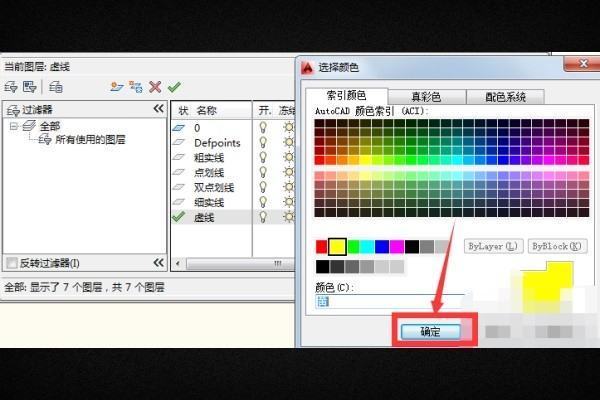600x400 pixels.
Task: Turn off the light bulb for 虚线 layer
Action: [x=264, y=216]
